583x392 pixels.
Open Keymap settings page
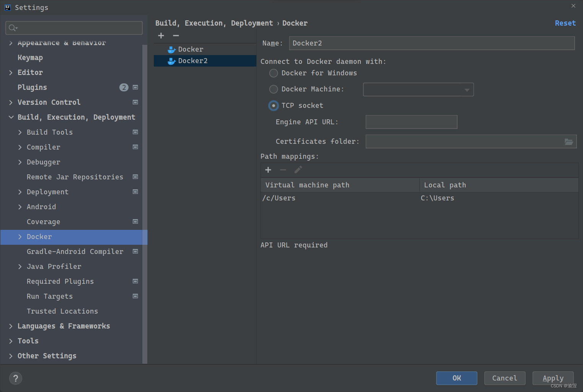coord(30,58)
